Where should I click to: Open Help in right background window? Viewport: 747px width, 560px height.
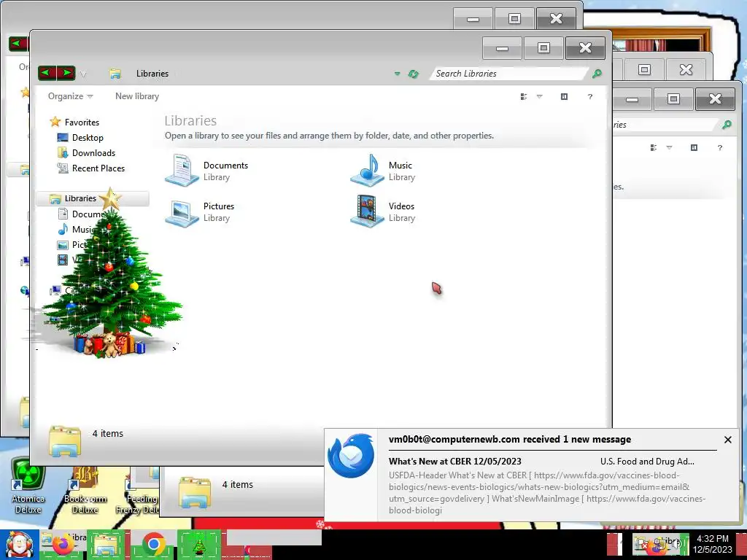click(x=720, y=147)
